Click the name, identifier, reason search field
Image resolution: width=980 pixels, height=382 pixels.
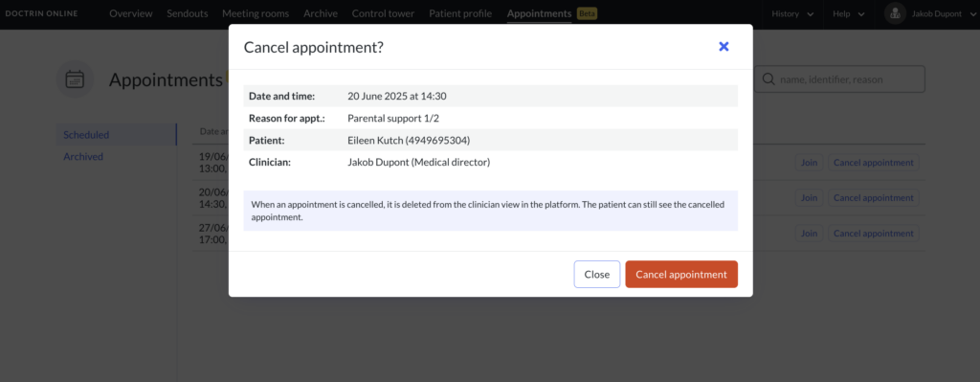pos(839,79)
